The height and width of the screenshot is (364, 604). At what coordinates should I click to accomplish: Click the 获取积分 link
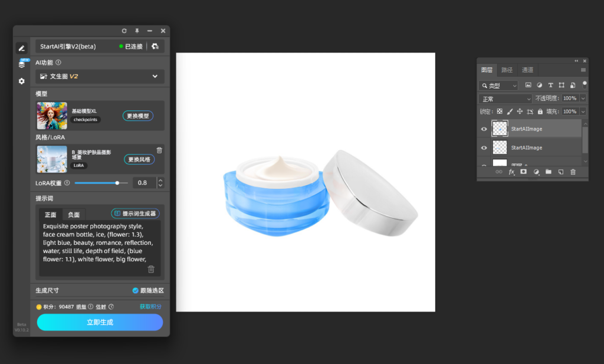tap(150, 307)
